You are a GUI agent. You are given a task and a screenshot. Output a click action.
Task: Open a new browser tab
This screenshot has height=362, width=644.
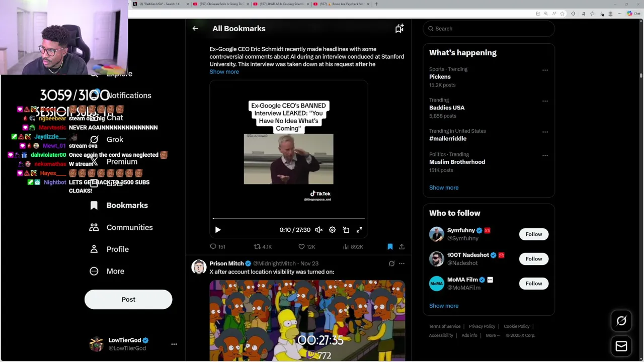coord(376,4)
